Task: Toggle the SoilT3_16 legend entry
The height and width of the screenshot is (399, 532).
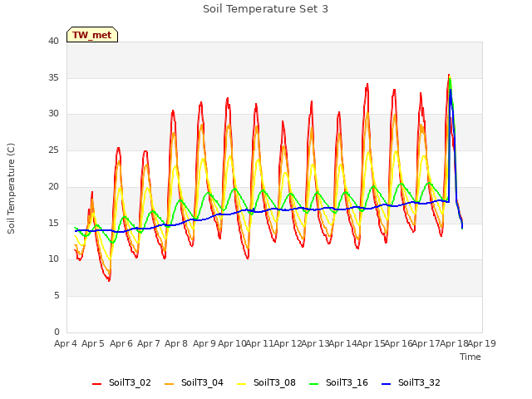Action: (338, 382)
